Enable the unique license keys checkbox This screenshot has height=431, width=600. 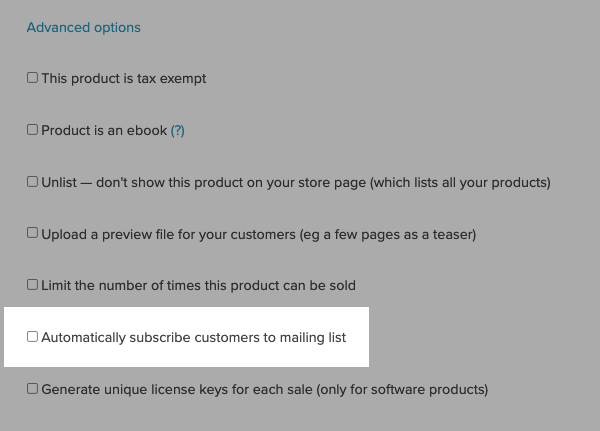pos(32,388)
